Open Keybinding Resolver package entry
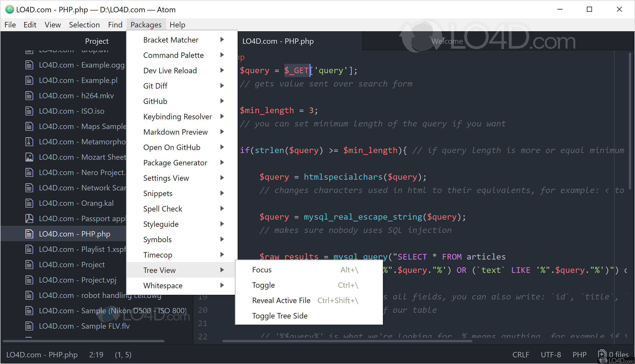The width and height of the screenshot is (635, 364). pos(182,116)
